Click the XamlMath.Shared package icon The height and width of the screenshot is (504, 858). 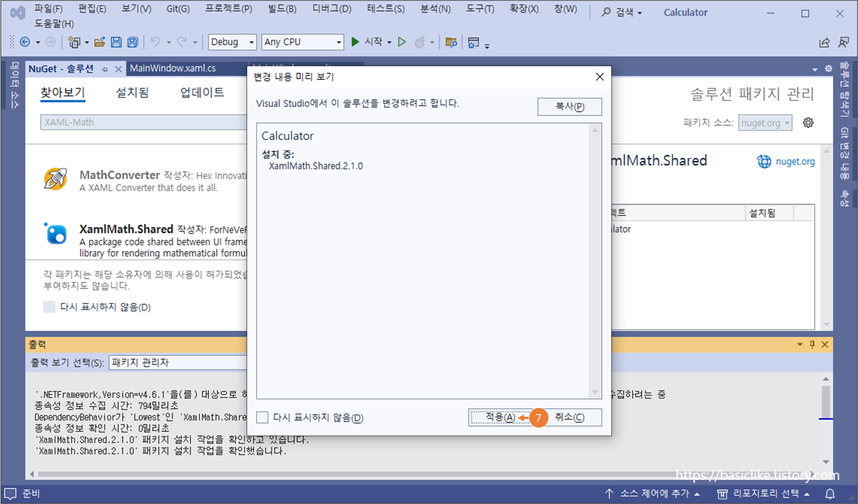tap(55, 233)
